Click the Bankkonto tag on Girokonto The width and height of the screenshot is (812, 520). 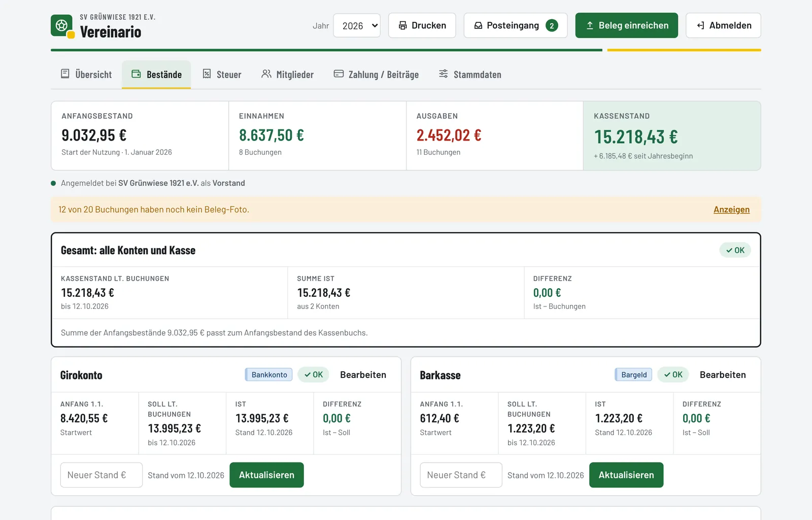(269, 375)
